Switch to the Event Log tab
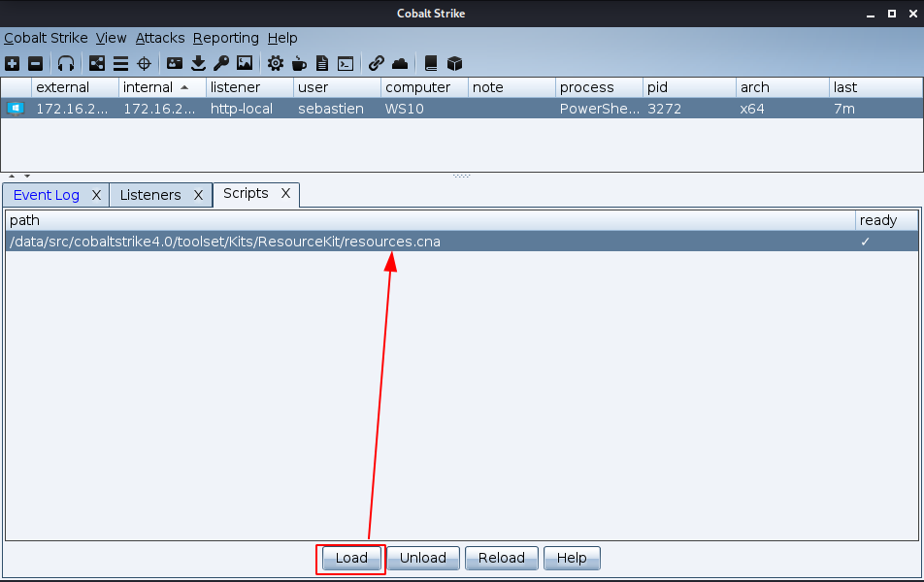The height and width of the screenshot is (582, 924). click(x=47, y=195)
